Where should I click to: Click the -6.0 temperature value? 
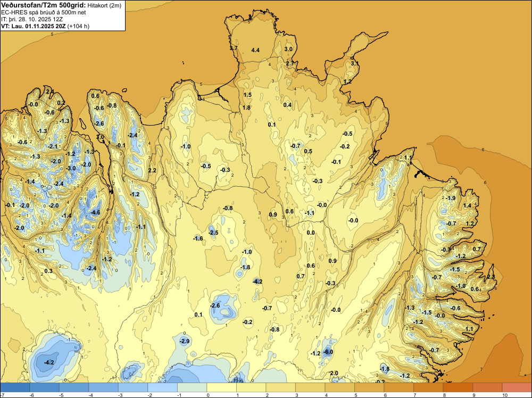(328, 352)
